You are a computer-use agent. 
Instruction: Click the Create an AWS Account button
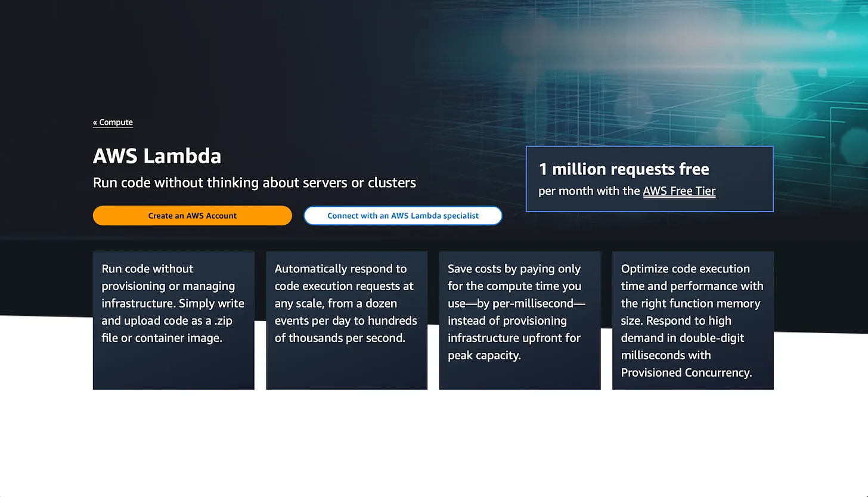click(193, 216)
